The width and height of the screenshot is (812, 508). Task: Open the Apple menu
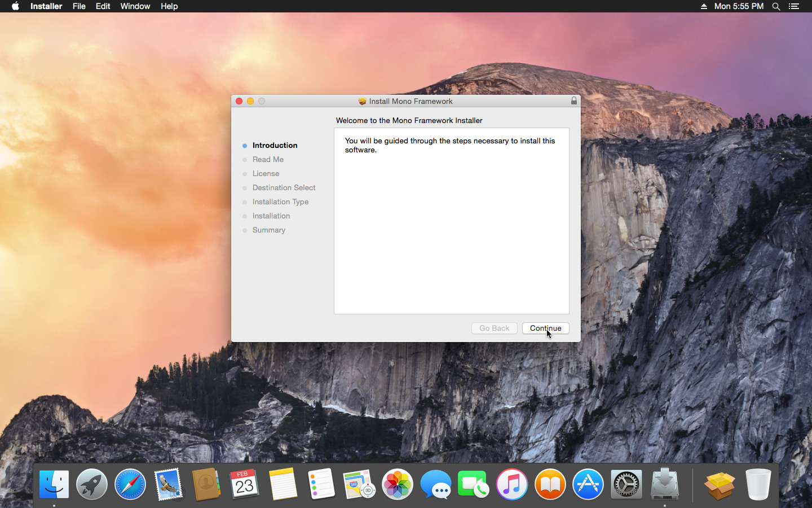point(15,6)
